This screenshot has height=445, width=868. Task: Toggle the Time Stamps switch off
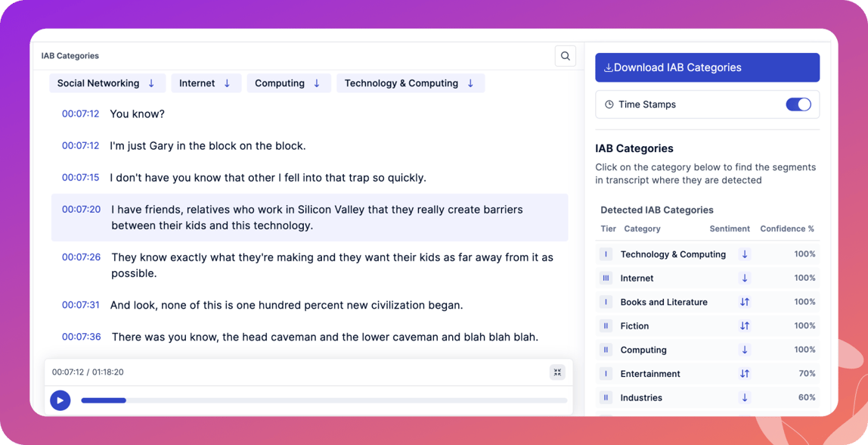tap(798, 104)
